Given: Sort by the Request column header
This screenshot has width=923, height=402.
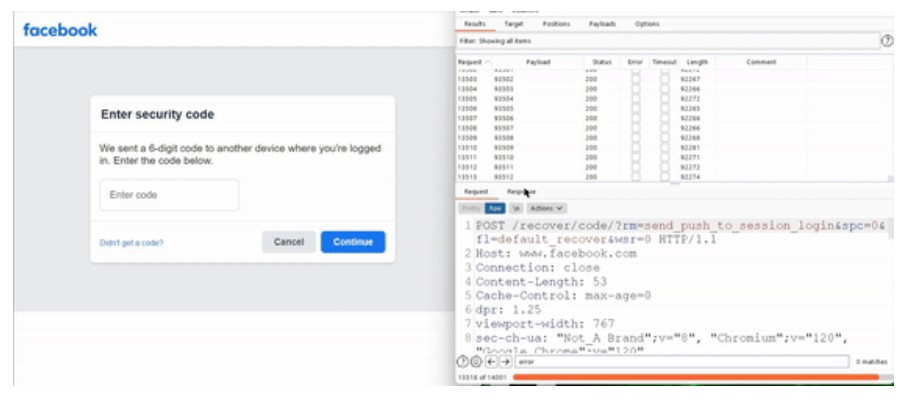Looking at the screenshot, I should [x=469, y=62].
